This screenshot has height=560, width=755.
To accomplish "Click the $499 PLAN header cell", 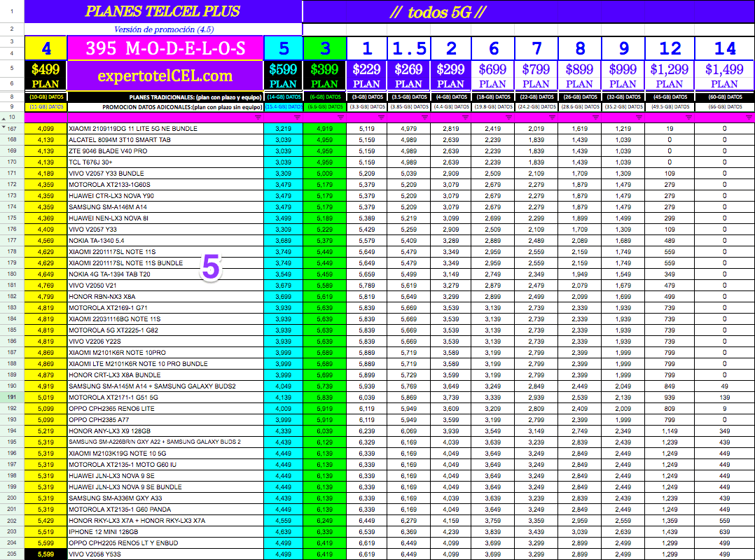I will click(46, 76).
